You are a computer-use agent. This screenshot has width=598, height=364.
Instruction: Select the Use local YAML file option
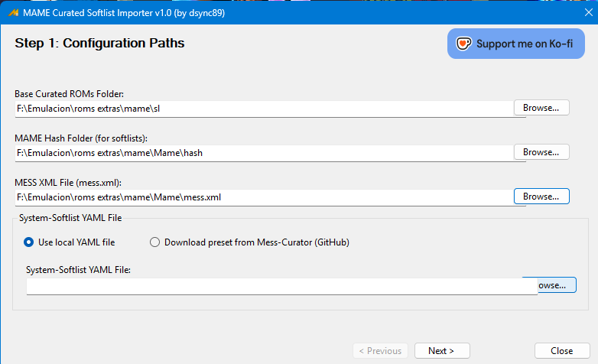[69, 242]
